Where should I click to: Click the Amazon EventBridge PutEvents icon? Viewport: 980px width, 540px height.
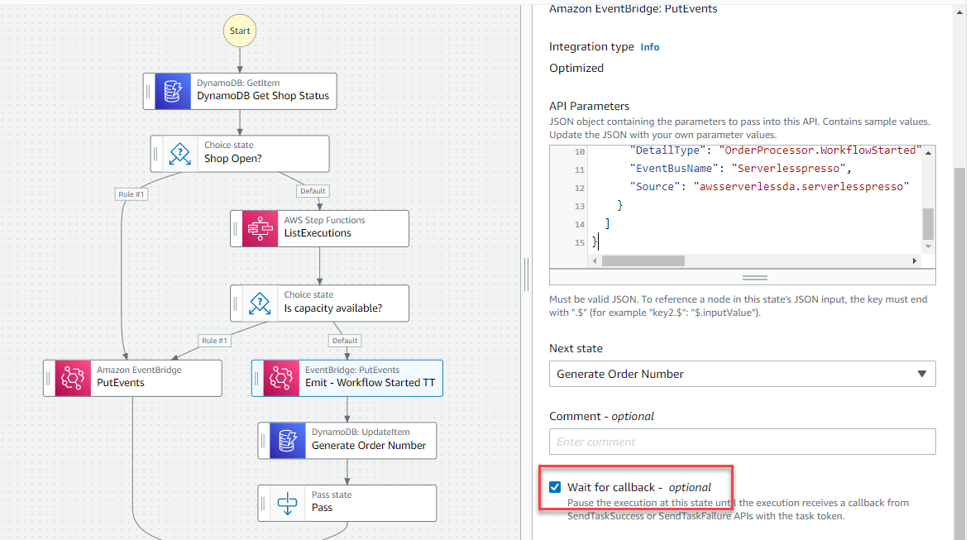click(73, 378)
